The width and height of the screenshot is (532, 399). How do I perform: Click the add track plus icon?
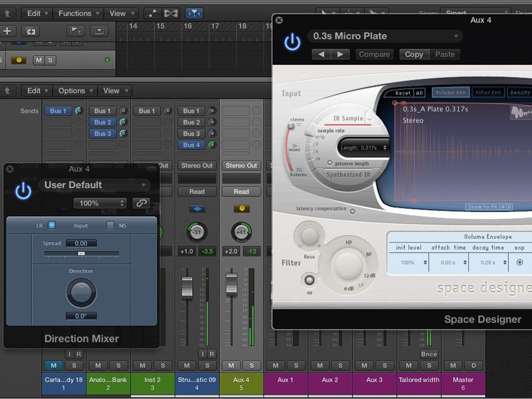point(8,31)
